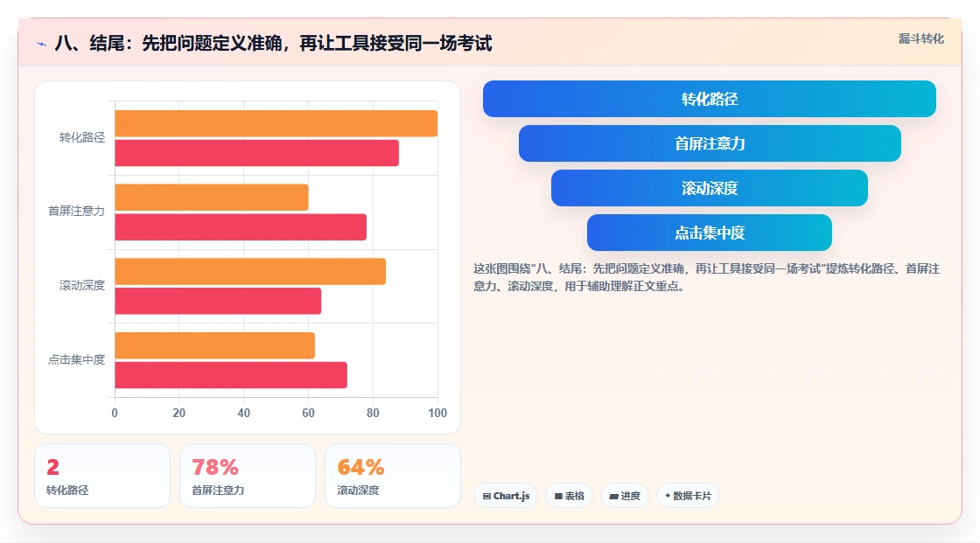
Task: Click the red bar for 点击集中度
Action: (231, 375)
